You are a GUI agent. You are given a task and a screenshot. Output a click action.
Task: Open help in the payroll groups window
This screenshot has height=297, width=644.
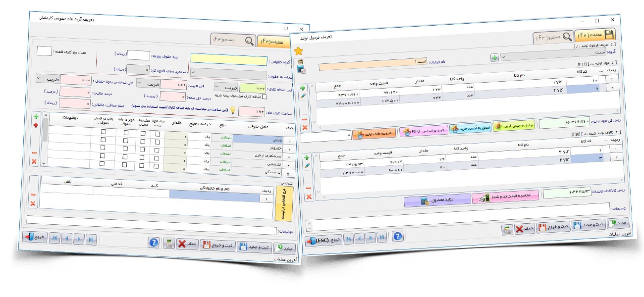click(x=154, y=243)
